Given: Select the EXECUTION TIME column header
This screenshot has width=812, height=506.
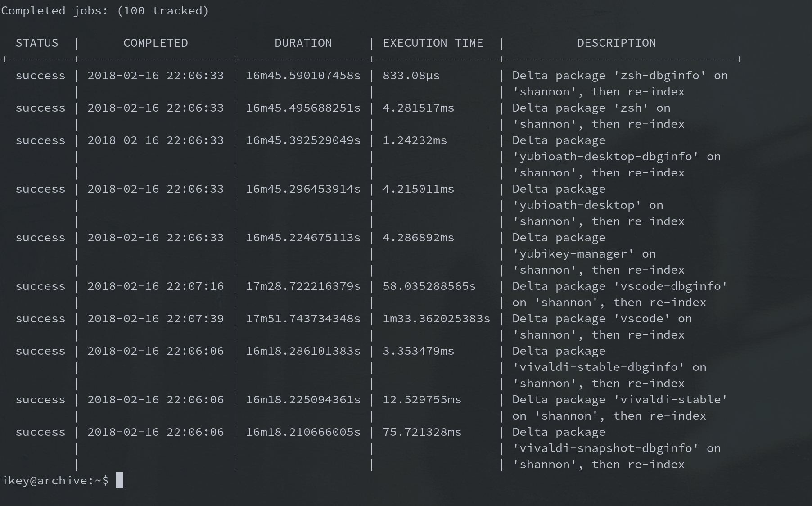Looking at the screenshot, I should coord(433,43).
